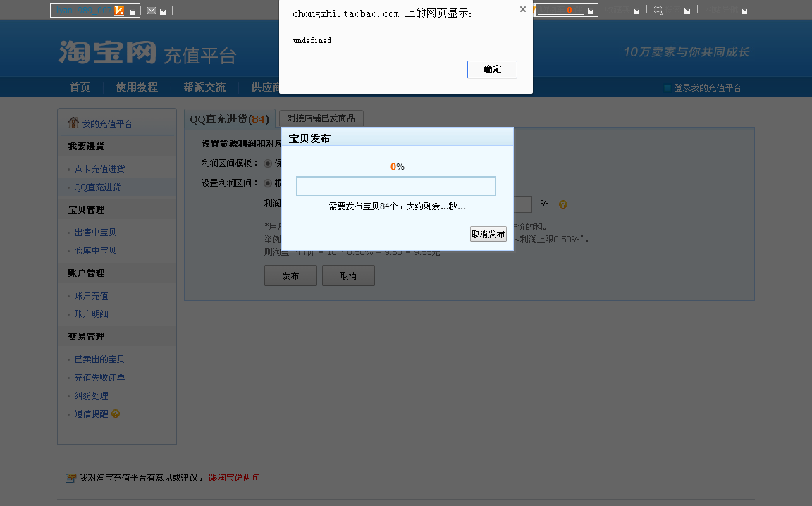
Task: Switch to the QQ直充进货(84) tab
Action: [x=229, y=119]
